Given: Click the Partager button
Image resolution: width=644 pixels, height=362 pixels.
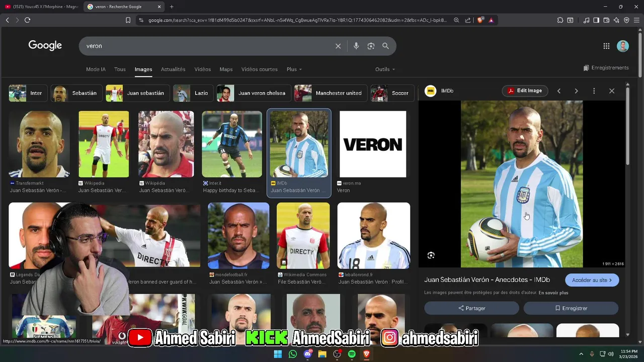Looking at the screenshot, I should [471, 308].
